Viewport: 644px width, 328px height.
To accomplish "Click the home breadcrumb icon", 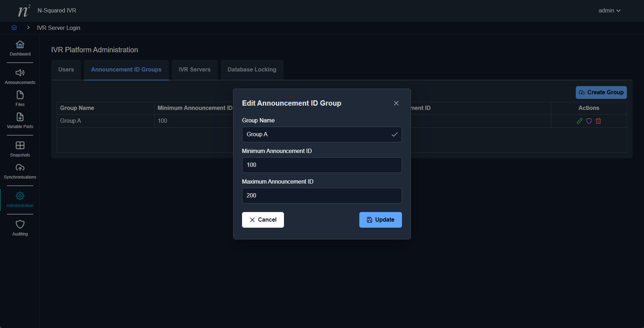I will [x=14, y=28].
